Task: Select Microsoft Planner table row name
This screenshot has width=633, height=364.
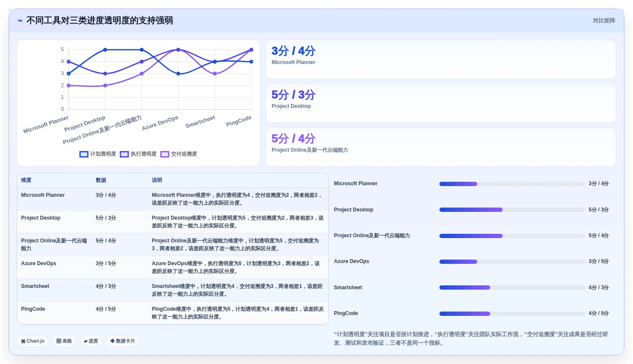Action: click(43, 195)
